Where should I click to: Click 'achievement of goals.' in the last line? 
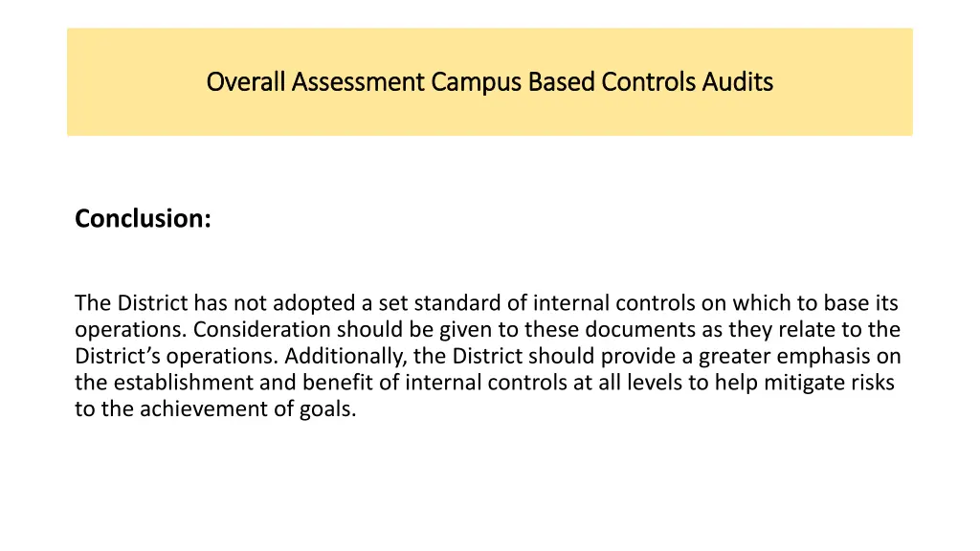tap(248, 408)
